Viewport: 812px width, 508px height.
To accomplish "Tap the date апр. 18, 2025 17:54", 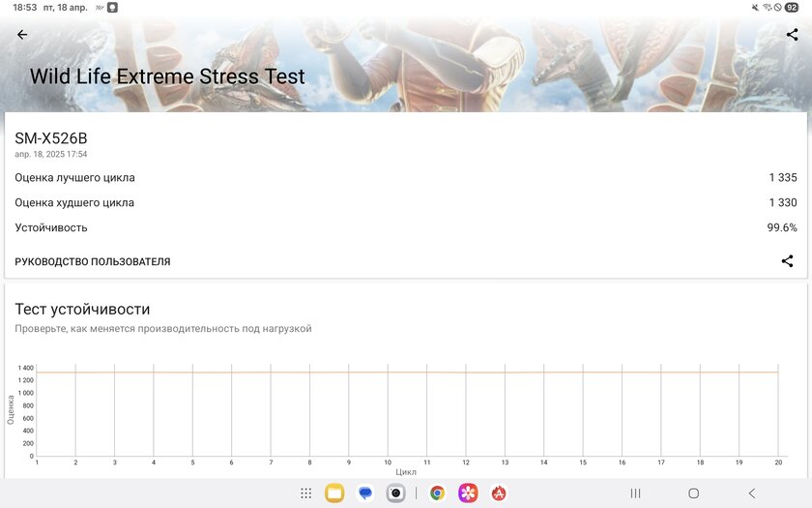I will point(50,154).
